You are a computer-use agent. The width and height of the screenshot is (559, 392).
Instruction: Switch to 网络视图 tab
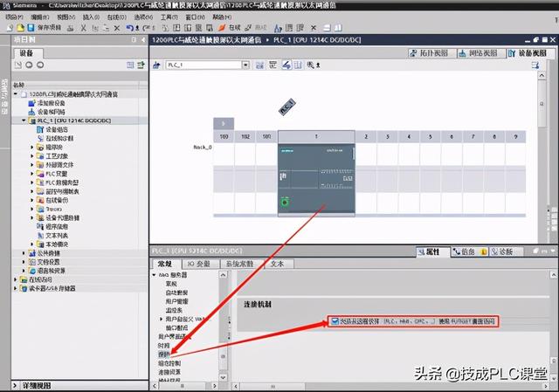tap(481, 53)
